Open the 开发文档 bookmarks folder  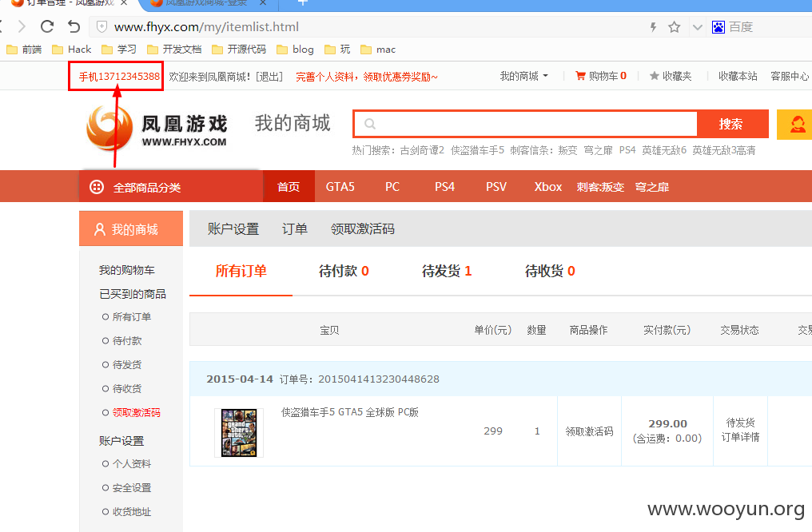pyautogui.click(x=174, y=50)
